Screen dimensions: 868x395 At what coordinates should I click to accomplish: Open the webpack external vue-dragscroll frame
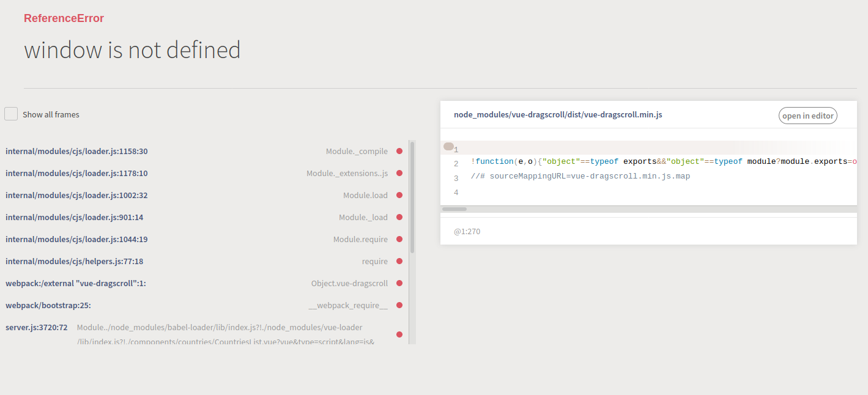[76, 283]
